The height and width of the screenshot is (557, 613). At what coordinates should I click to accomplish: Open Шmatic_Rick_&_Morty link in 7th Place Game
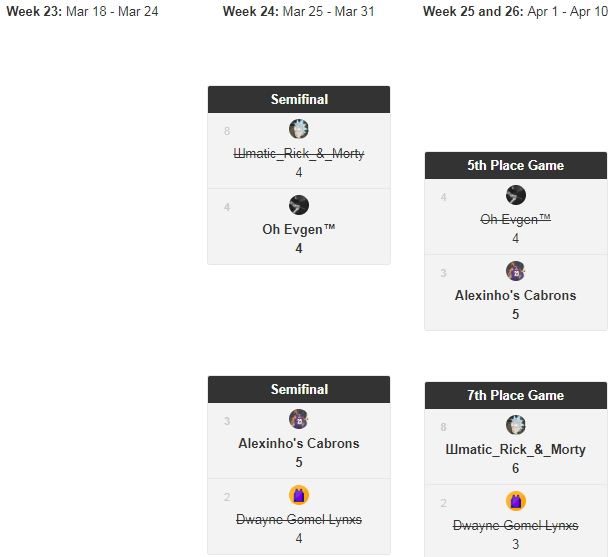point(516,450)
